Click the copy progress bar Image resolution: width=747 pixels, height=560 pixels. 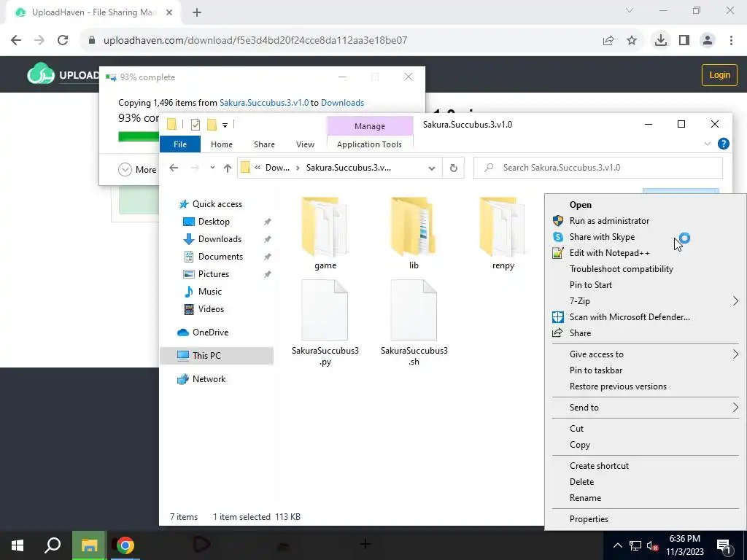click(x=139, y=137)
